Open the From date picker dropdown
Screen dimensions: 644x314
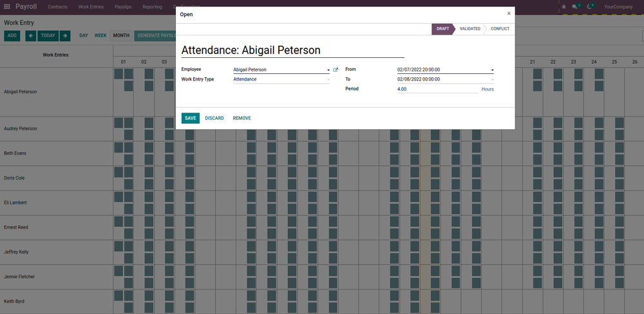[x=493, y=69]
